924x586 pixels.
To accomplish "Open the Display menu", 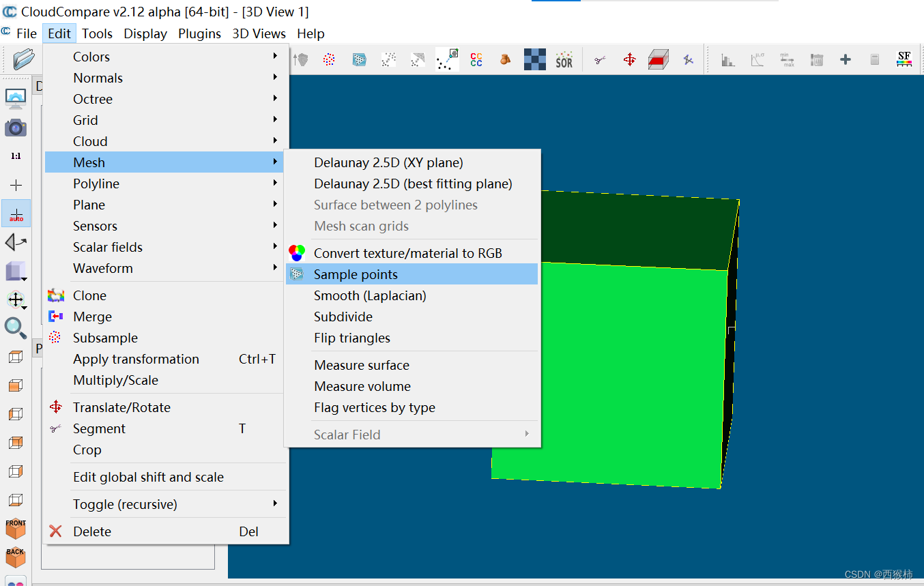I will coord(145,33).
